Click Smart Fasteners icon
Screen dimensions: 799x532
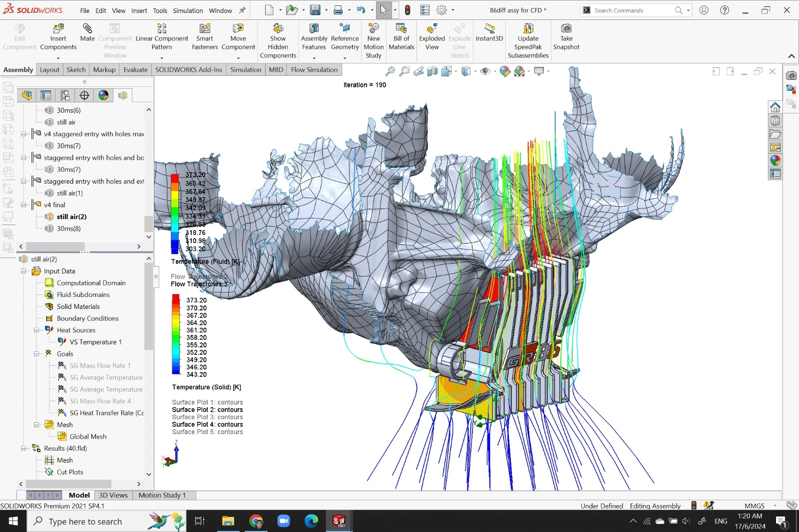click(205, 29)
